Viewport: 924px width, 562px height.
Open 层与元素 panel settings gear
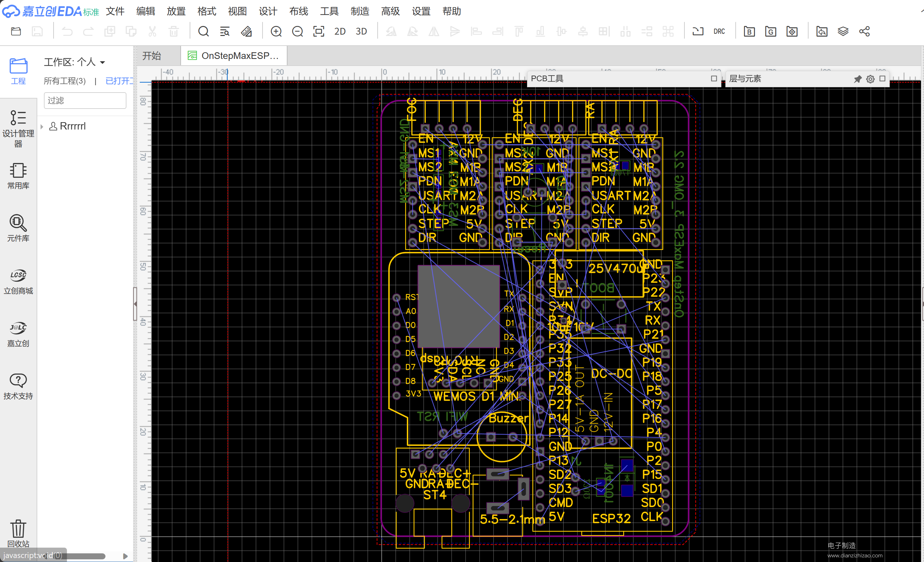pos(870,79)
